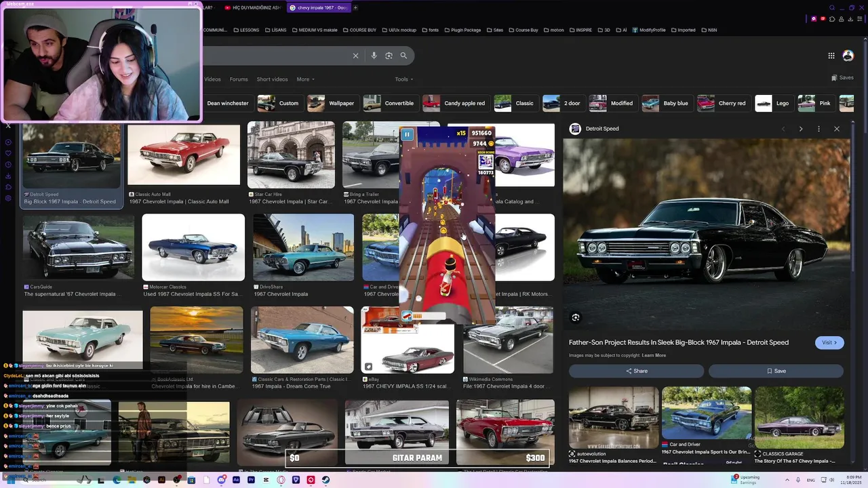The width and height of the screenshot is (868, 488).
Task: Open the Google account avatar
Action: pos(848,56)
